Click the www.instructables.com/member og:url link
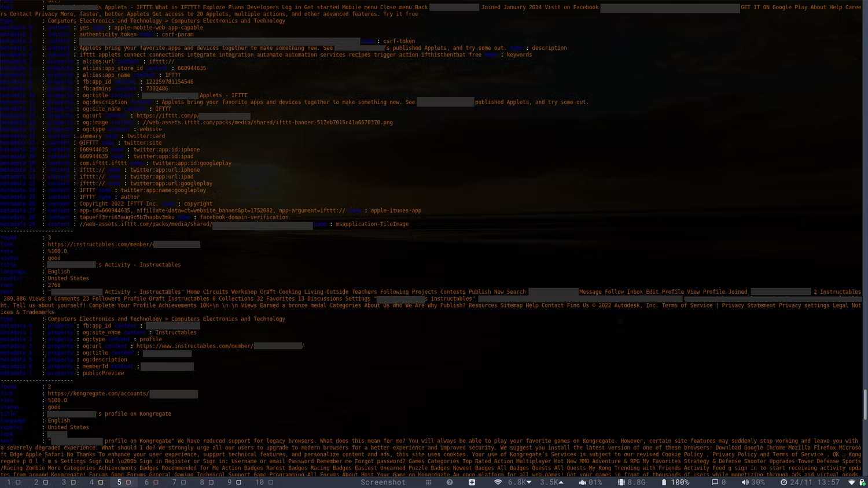Screen dimensions: 868x488 point(220,346)
